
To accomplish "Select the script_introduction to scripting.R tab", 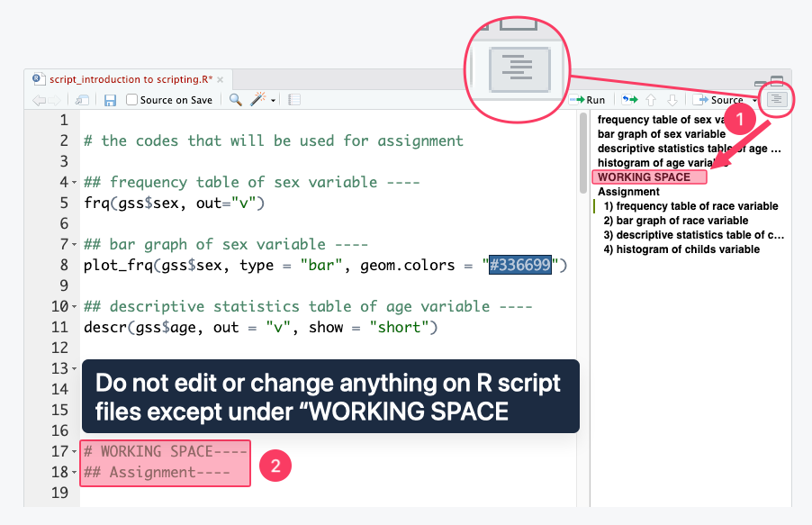I will (x=131, y=79).
